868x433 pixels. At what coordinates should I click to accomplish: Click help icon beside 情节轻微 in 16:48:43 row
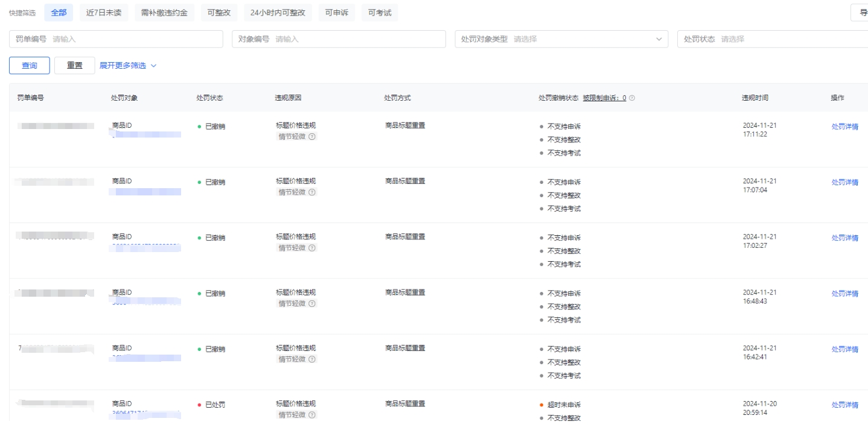click(312, 303)
